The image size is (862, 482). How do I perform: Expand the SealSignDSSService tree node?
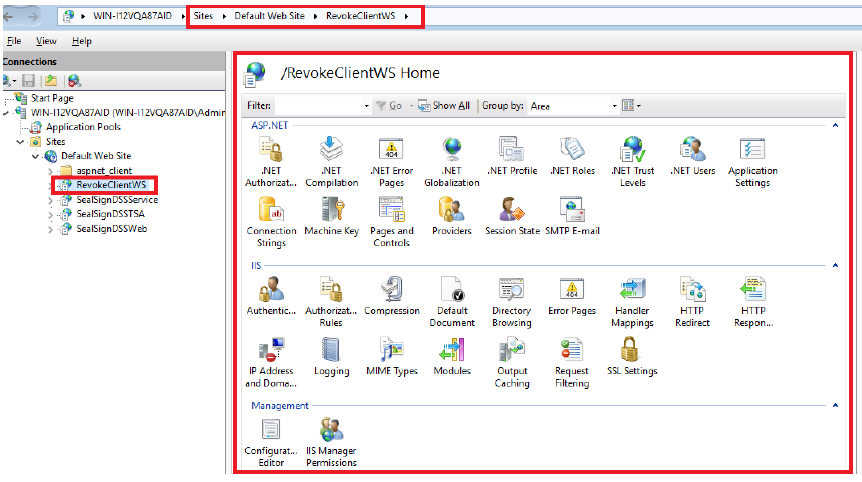[52, 200]
